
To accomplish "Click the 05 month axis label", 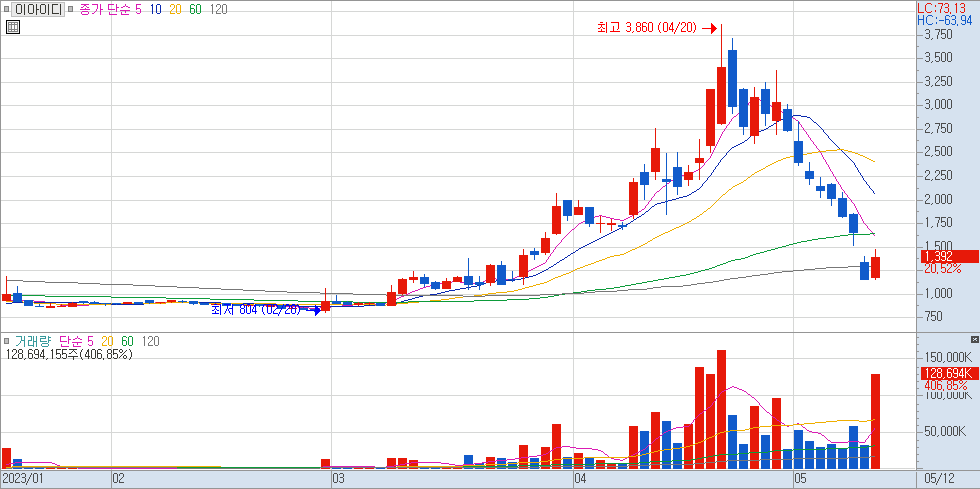I will pos(800,480).
